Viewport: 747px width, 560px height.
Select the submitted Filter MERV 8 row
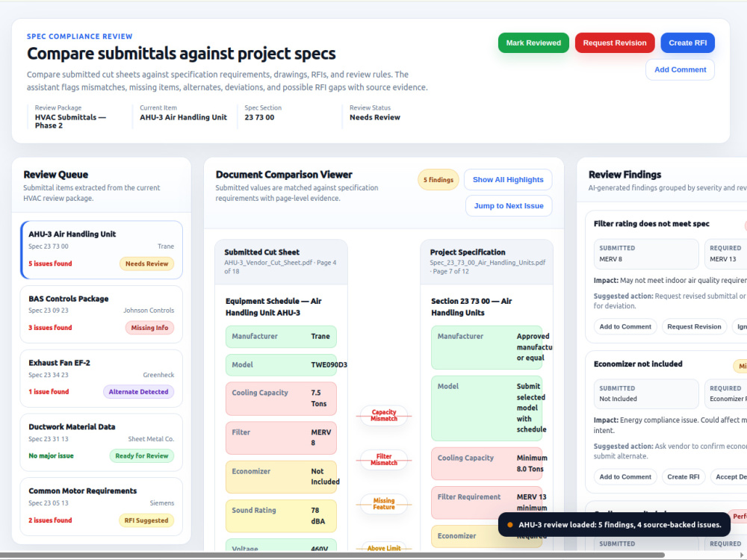point(281,438)
